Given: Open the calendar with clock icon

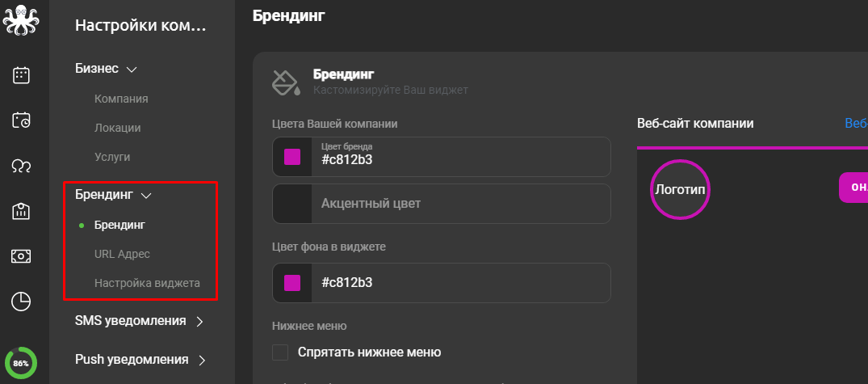Looking at the screenshot, I should (x=21, y=120).
